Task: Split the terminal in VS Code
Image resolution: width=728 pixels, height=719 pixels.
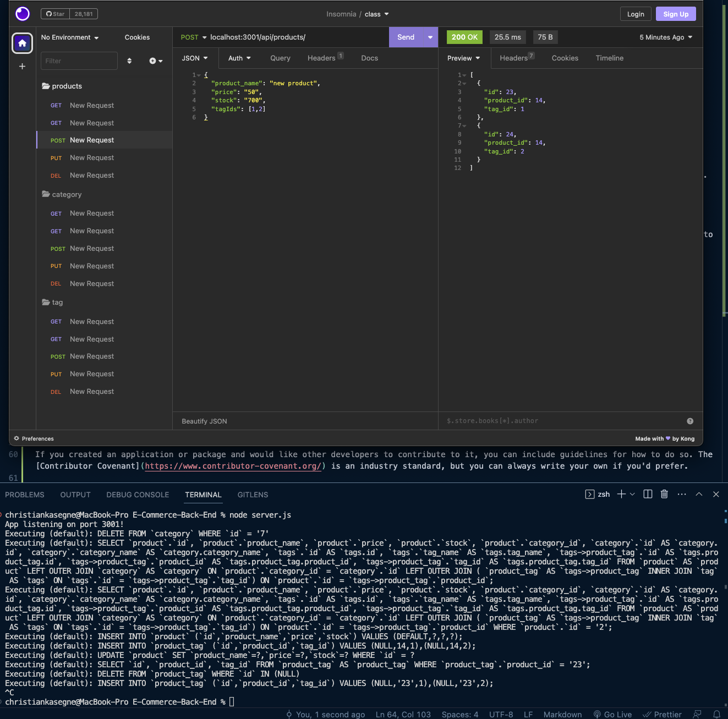Action: 648,494
